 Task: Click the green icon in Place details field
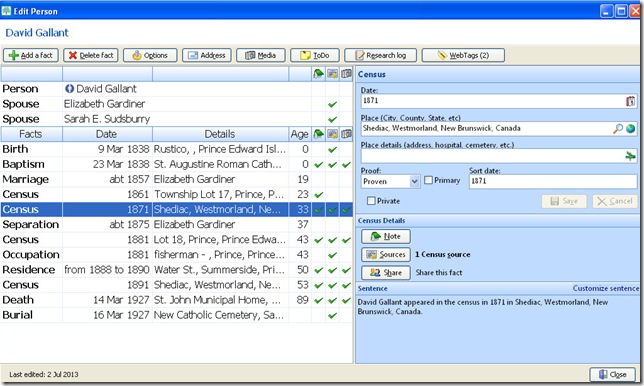[630, 156]
